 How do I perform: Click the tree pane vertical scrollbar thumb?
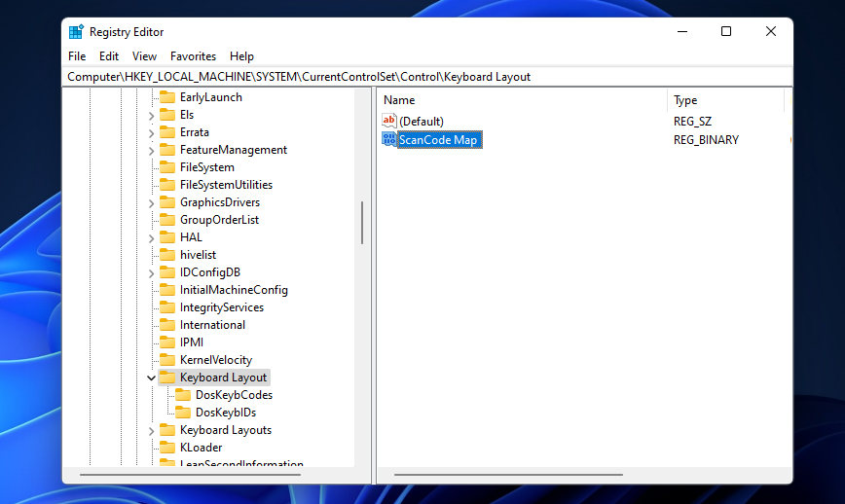(x=362, y=223)
